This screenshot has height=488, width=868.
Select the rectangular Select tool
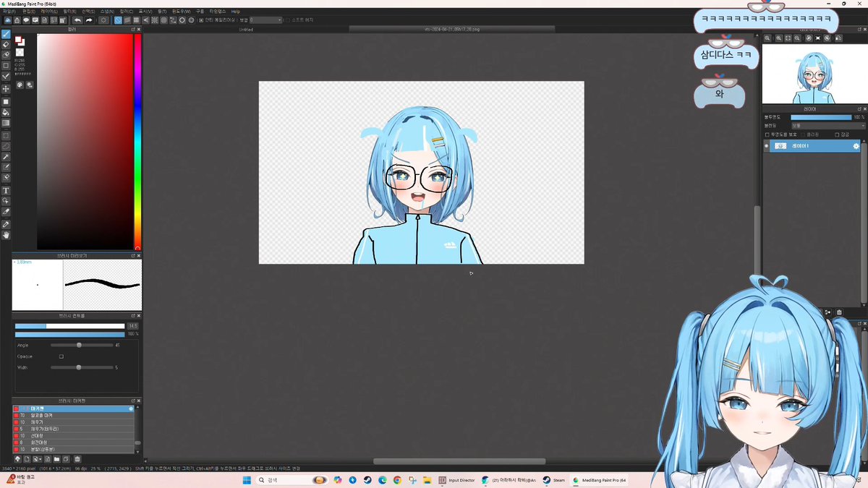[x=6, y=135]
